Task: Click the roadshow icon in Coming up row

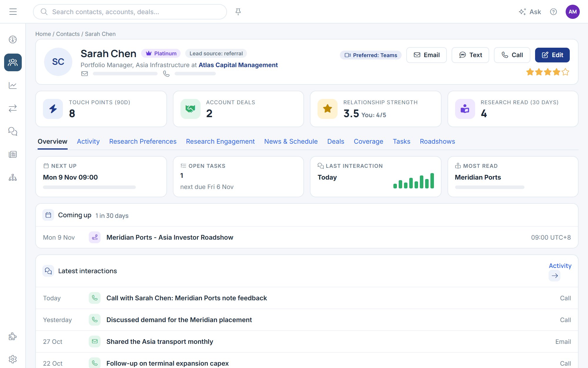Action: (x=95, y=237)
